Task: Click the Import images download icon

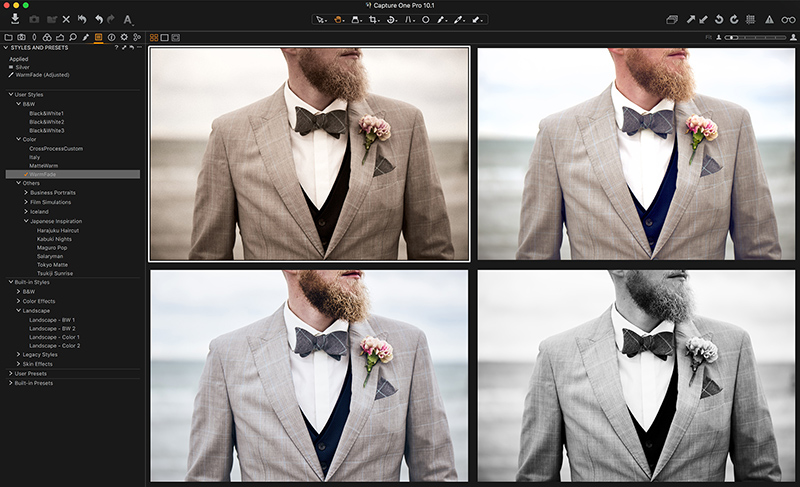Action: 15,19
